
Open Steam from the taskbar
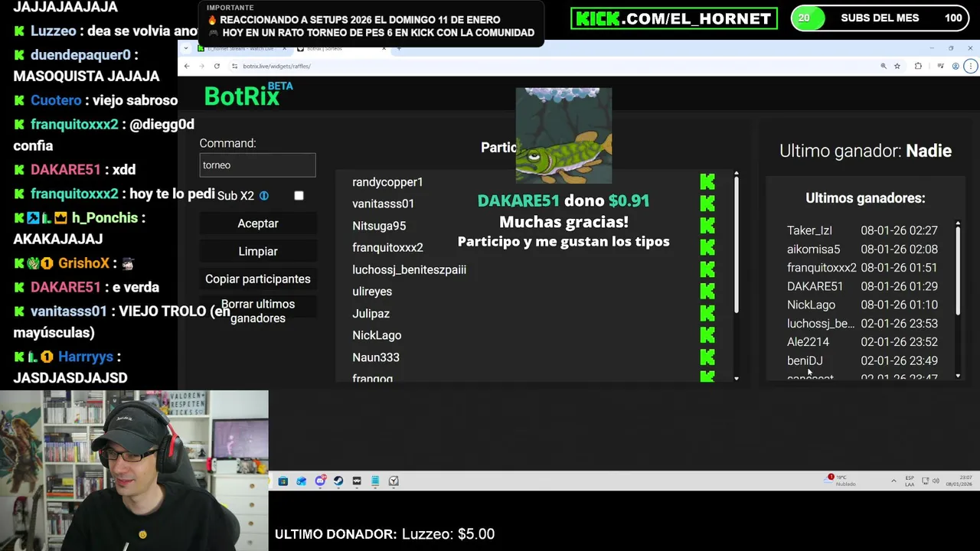click(x=338, y=481)
